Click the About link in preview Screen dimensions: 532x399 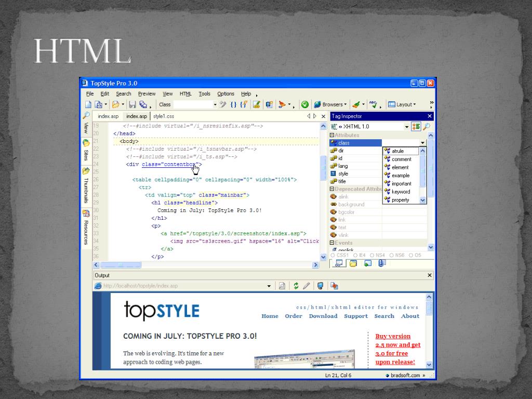(410, 316)
